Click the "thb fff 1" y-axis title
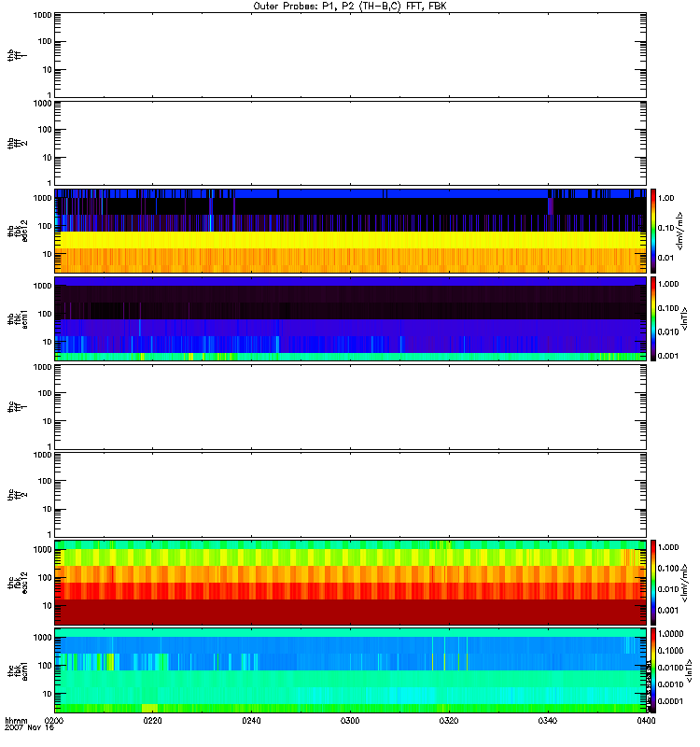The height and width of the screenshot is (747, 700). (x=18, y=55)
